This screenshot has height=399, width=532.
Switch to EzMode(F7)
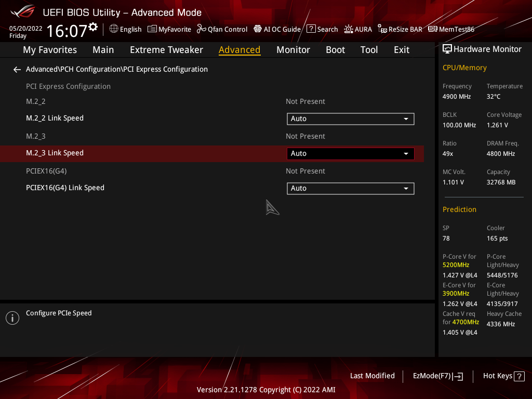pyautogui.click(x=437, y=376)
